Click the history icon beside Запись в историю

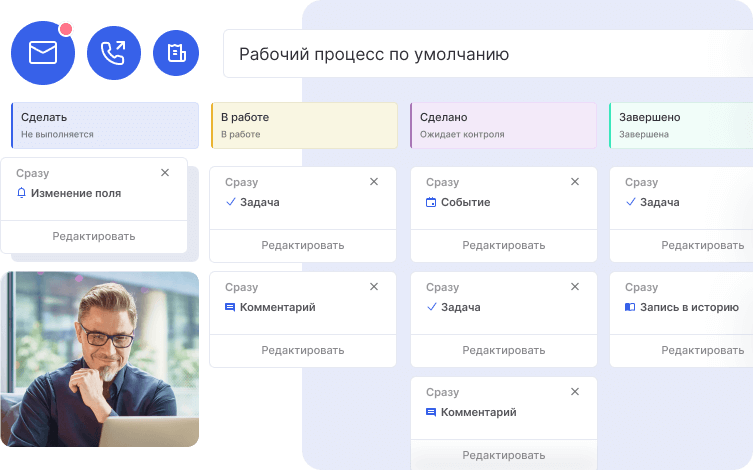point(630,307)
